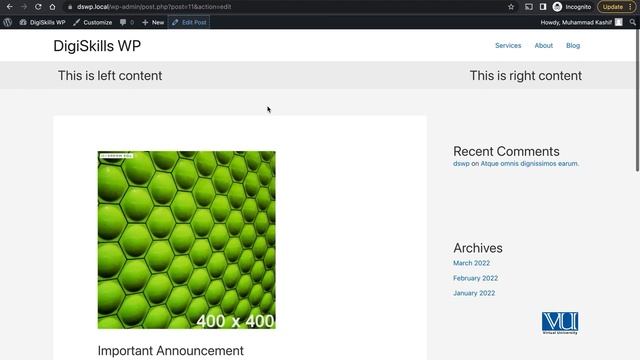Click the Recent Comments heading
Screen dimensions: 640x360
point(506,151)
